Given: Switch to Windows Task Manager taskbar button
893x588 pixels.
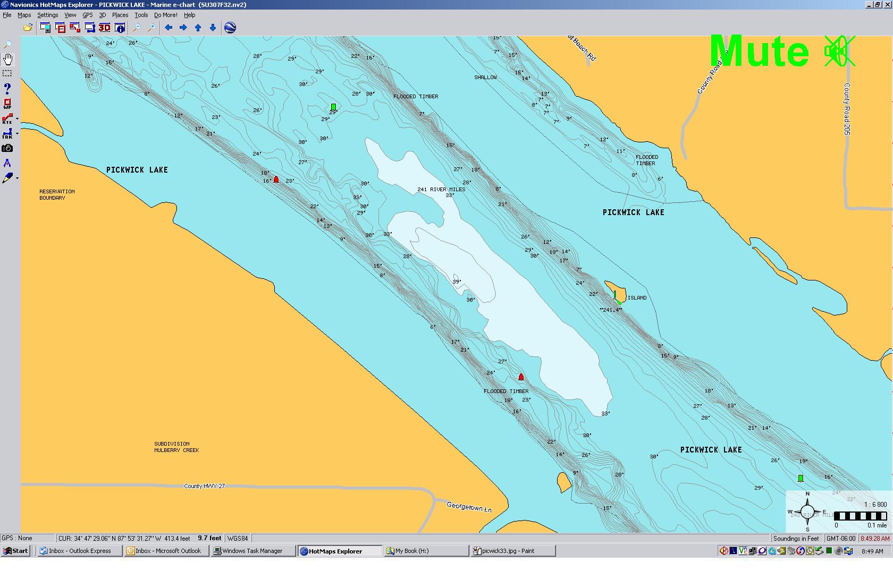Looking at the screenshot, I should point(252,551).
